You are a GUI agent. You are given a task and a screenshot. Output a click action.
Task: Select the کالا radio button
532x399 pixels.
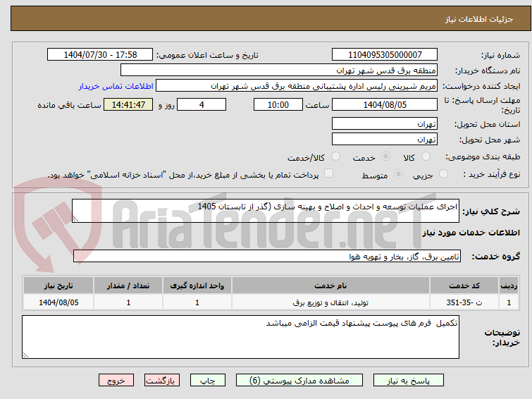pyautogui.click(x=426, y=156)
